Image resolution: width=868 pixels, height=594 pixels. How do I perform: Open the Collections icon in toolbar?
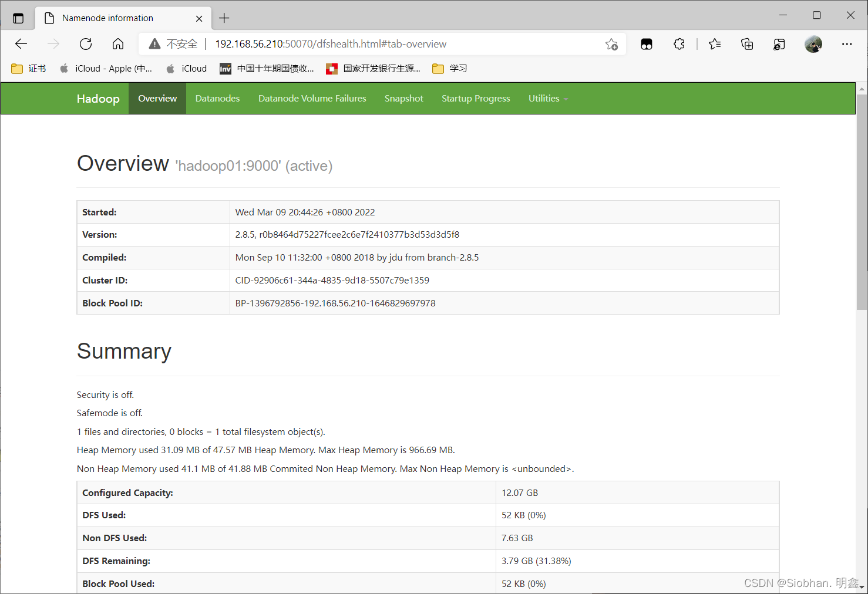click(747, 44)
